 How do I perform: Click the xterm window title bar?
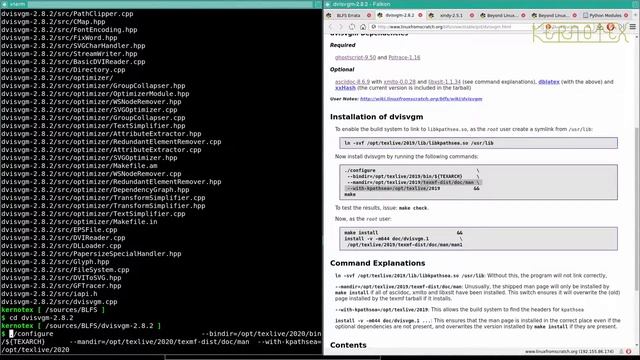[x=161, y=4]
